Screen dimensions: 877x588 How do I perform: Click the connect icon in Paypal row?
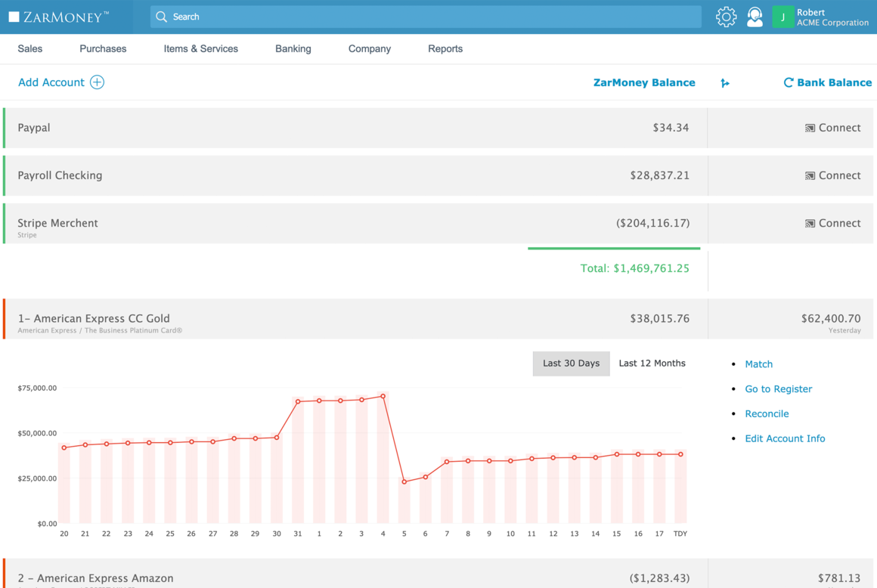[810, 128]
